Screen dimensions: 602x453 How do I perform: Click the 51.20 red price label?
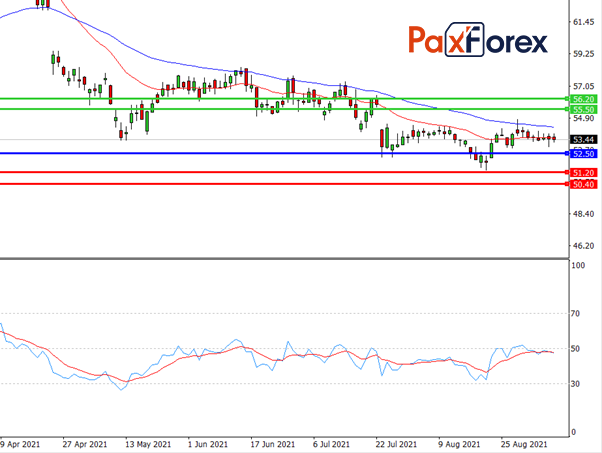click(583, 172)
